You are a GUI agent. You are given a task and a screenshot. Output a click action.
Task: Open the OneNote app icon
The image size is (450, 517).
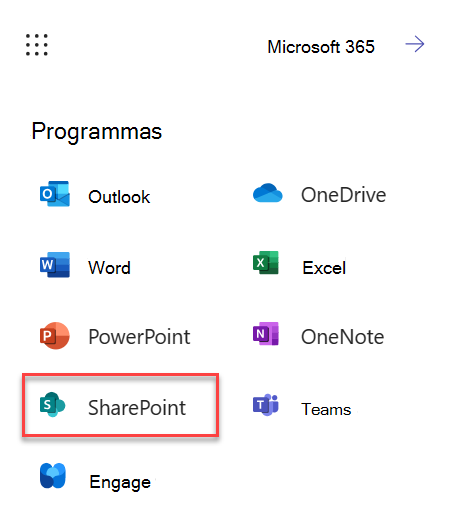click(x=266, y=333)
